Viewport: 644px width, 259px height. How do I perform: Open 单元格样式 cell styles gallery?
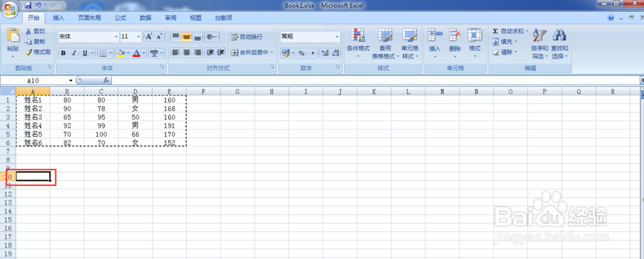coord(410,43)
